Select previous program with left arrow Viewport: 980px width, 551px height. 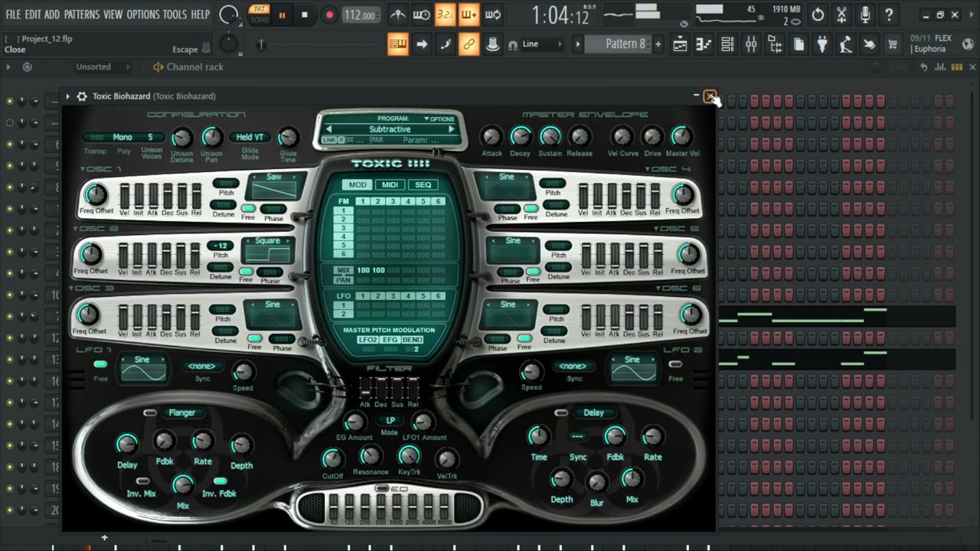(328, 129)
